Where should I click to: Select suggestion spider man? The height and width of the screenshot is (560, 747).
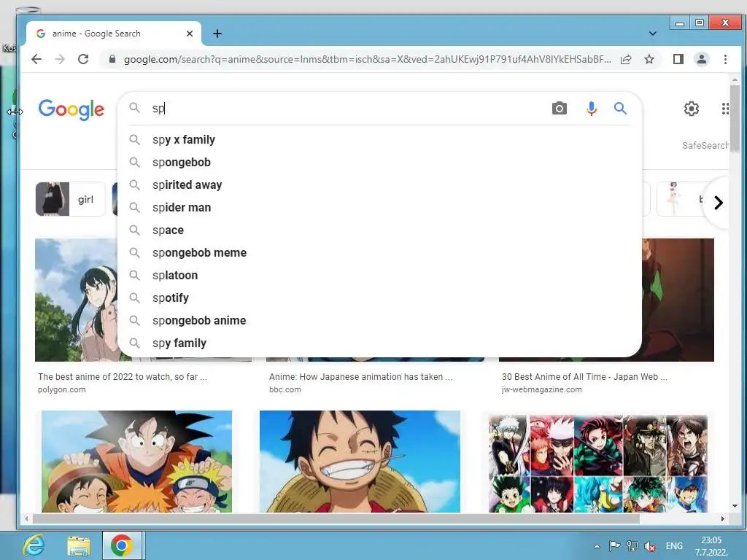click(x=379, y=208)
